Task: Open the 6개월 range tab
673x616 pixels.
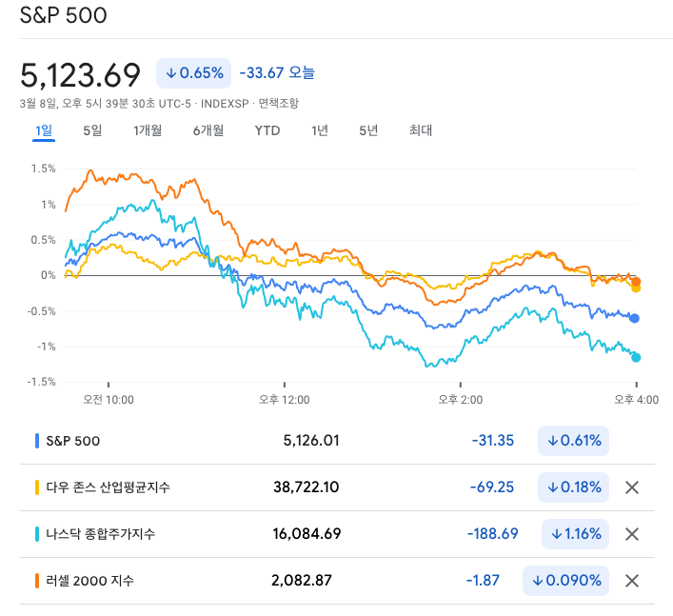Action: (x=208, y=130)
